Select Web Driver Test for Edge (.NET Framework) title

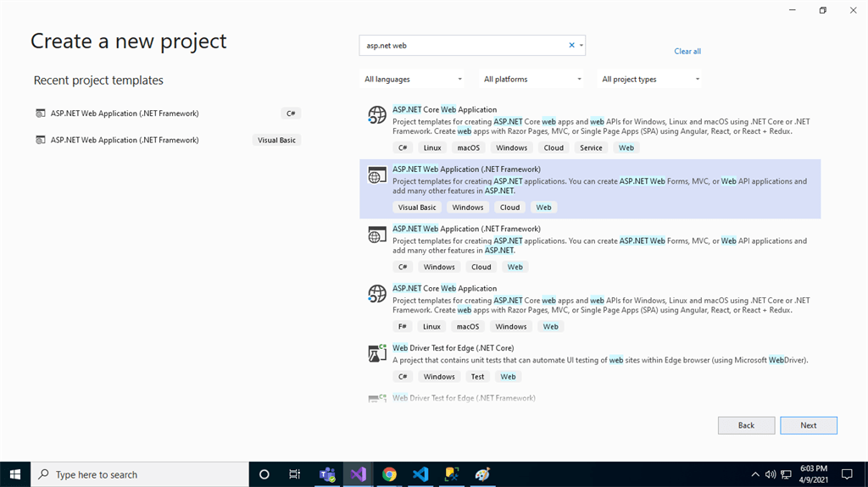click(464, 398)
